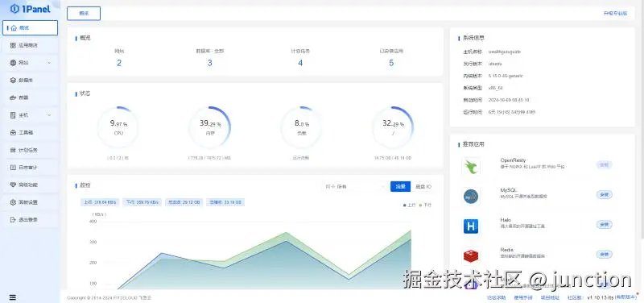Click the OpenResty install button

pyautogui.click(x=605, y=165)
